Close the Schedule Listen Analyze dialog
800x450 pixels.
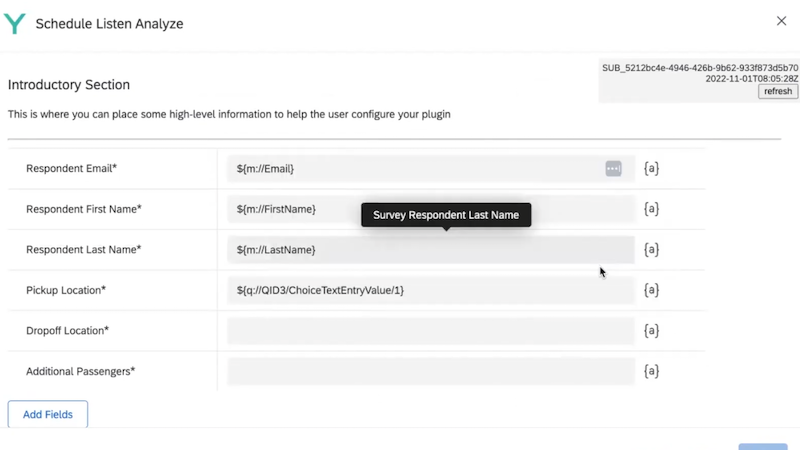pyautogui.click(x=781, y=21)
